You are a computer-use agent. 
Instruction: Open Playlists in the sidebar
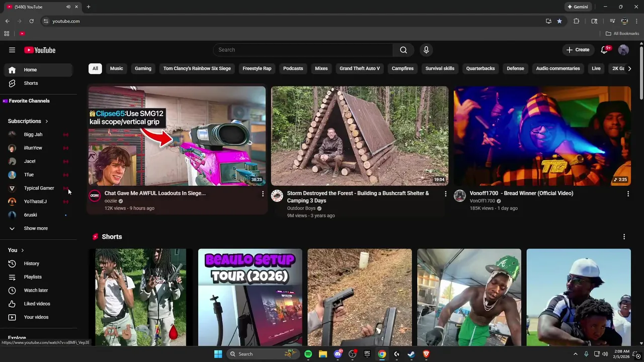click(38, 277)
